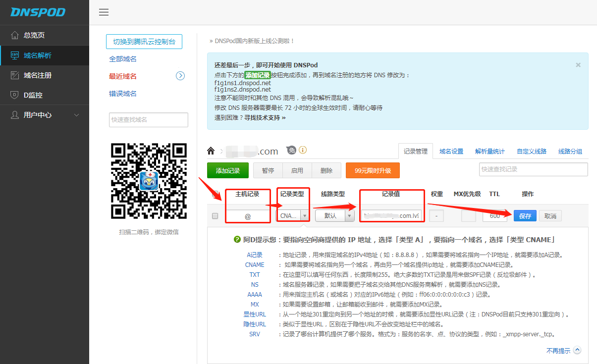597x364 pixels.
Task: Click the QR code image
Action: tap(149, 180)
